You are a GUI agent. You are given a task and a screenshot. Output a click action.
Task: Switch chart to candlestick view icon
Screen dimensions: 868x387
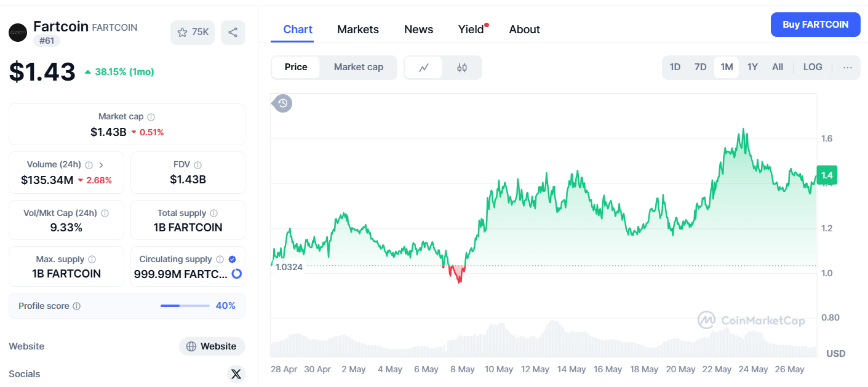pos(462,67)
